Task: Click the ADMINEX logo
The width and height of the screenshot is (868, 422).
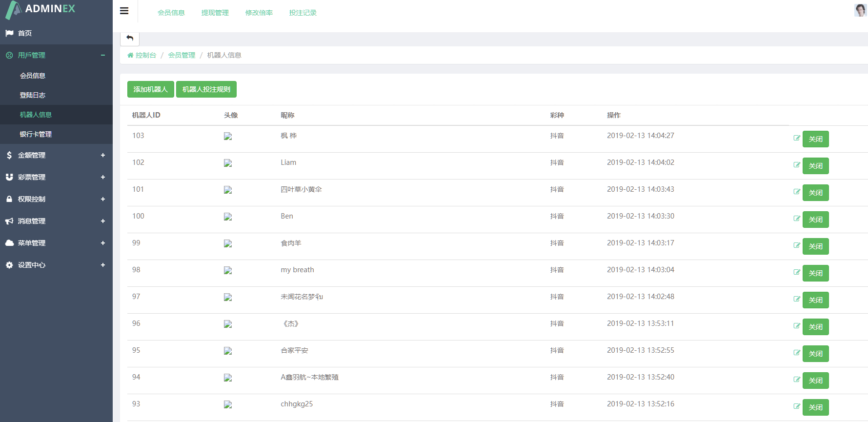Action: click(x=40, y=9)
